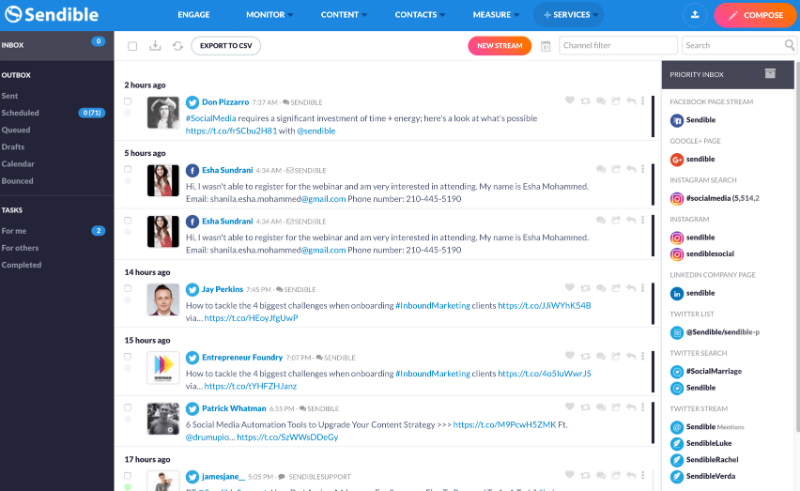Open the Content dropdown menu
800x491 pixels.
[343, 15]
